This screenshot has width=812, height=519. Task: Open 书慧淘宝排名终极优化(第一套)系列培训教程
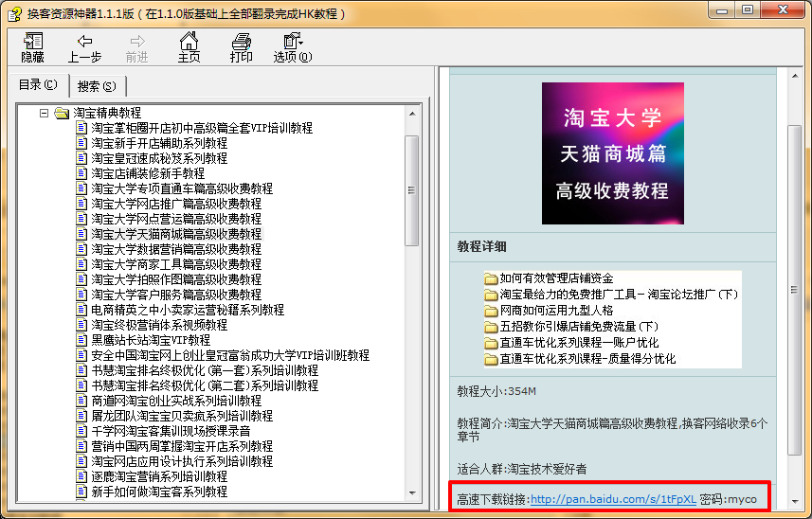coord(205,370)
